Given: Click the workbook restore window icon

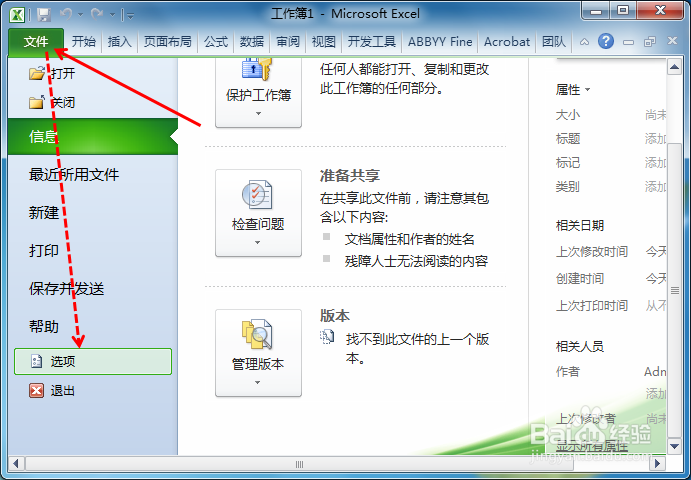Looking at the screenshot, I should click(x=650, y=42).
